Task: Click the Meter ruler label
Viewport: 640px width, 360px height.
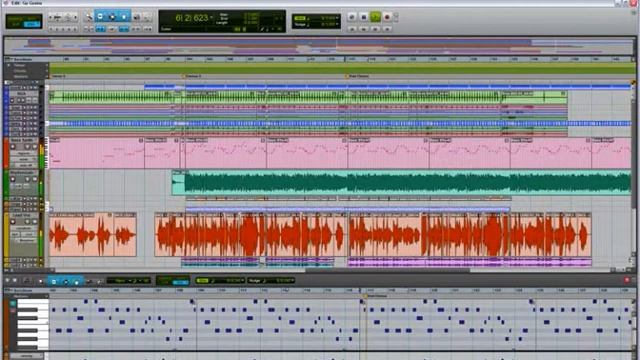Action: pyautogui.click(x=20, y=71)
